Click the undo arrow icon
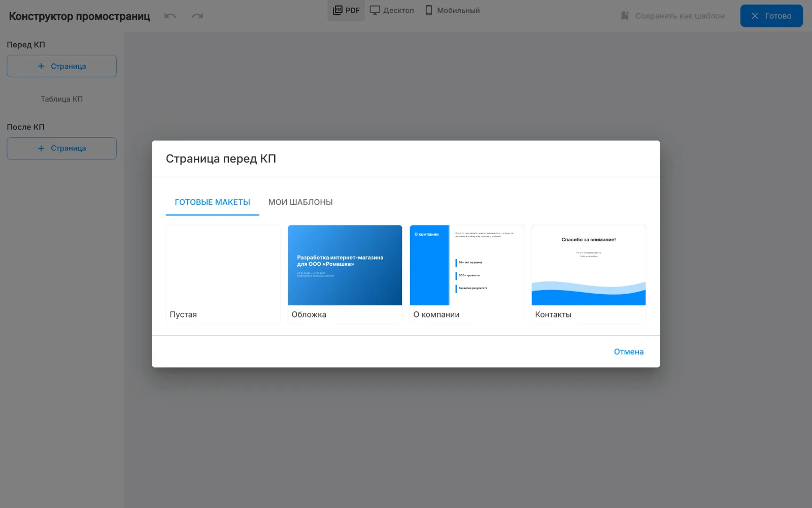 [x=170, y=16]
